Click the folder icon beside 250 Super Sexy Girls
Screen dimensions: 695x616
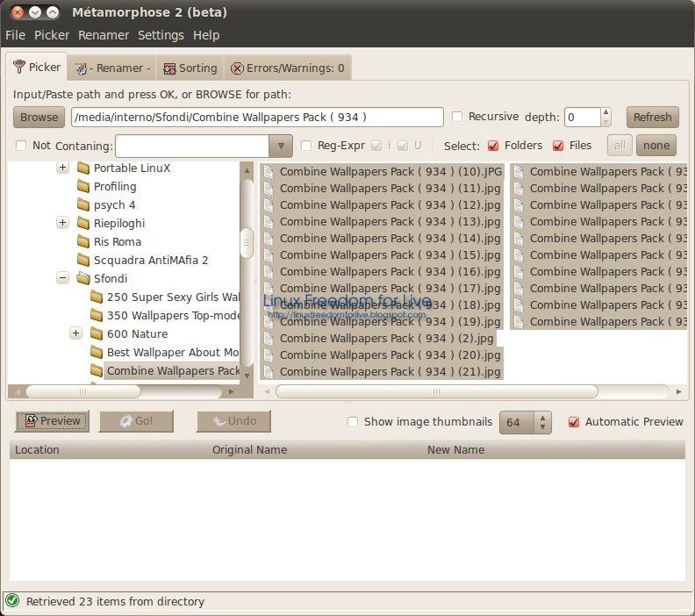97,297
